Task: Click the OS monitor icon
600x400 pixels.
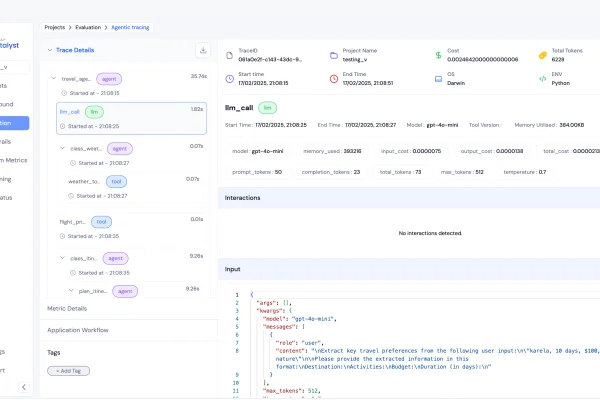Action: (438, 79)
